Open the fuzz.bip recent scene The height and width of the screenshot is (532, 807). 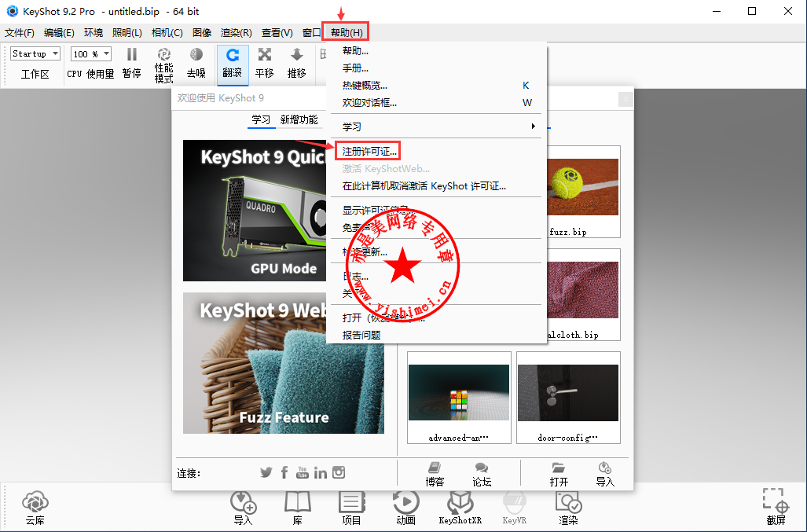click(x=583, y=192)
